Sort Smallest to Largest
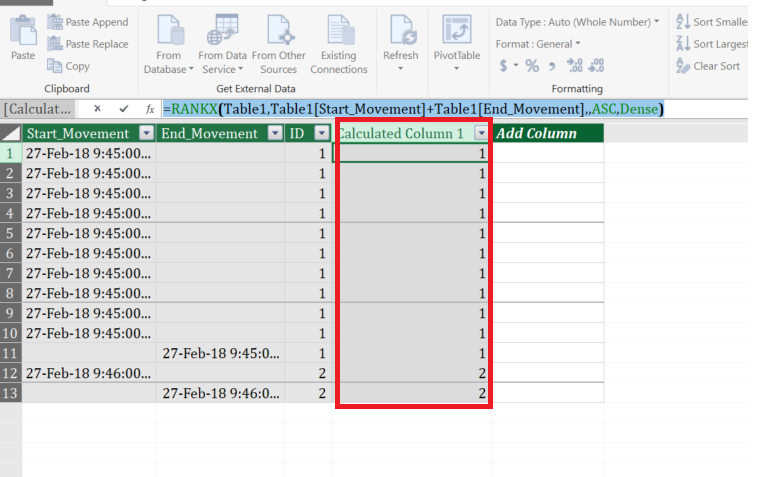Screen dimensions: 757x477 [712, 22]
